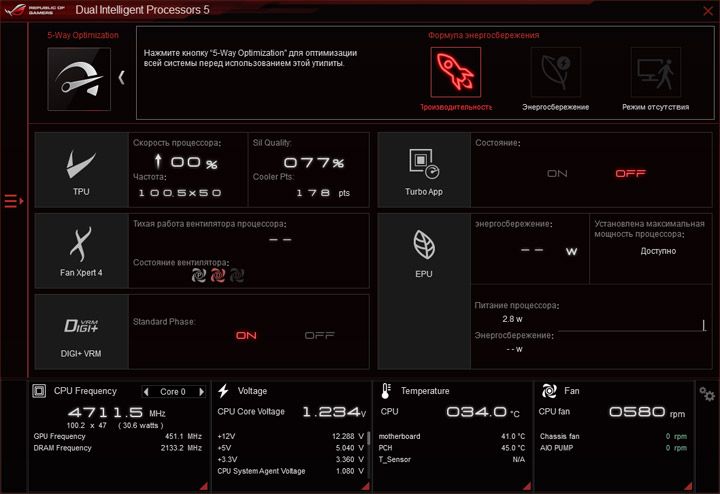720x494 pixels.
Task: Click the "100.2 x 47" multiplier text
Action: (87, 426)
